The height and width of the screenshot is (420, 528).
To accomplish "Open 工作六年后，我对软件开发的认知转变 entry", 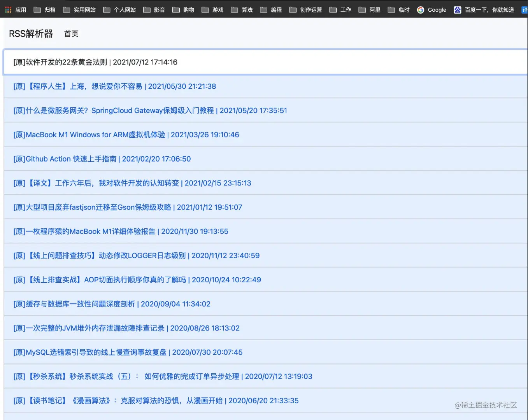I will 265,183.
